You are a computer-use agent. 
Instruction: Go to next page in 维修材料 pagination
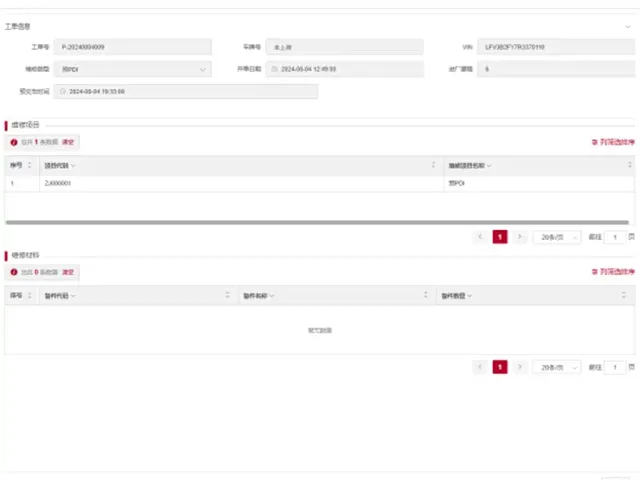(520, 367)
